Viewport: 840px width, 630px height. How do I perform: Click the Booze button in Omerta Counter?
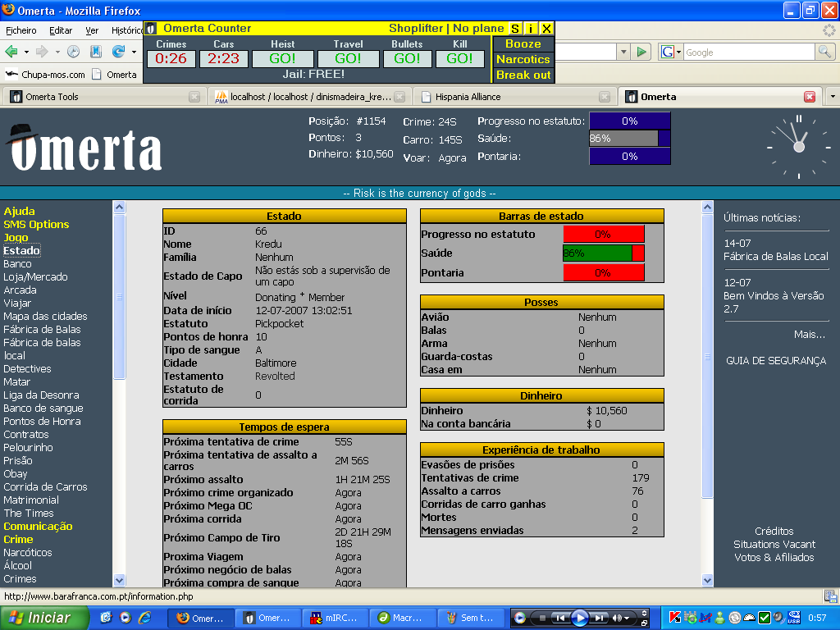(x=523, y=44)
